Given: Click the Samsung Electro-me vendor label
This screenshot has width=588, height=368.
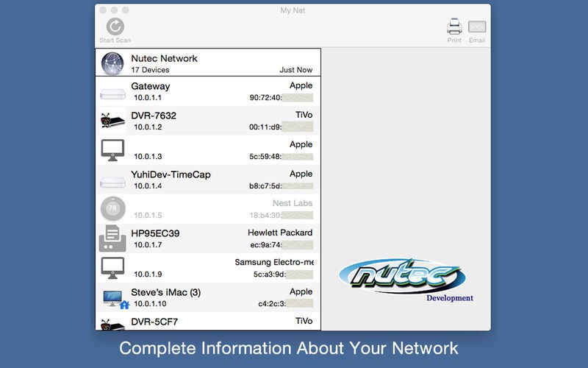Looking at the screenshot, I should pos(274,262).
